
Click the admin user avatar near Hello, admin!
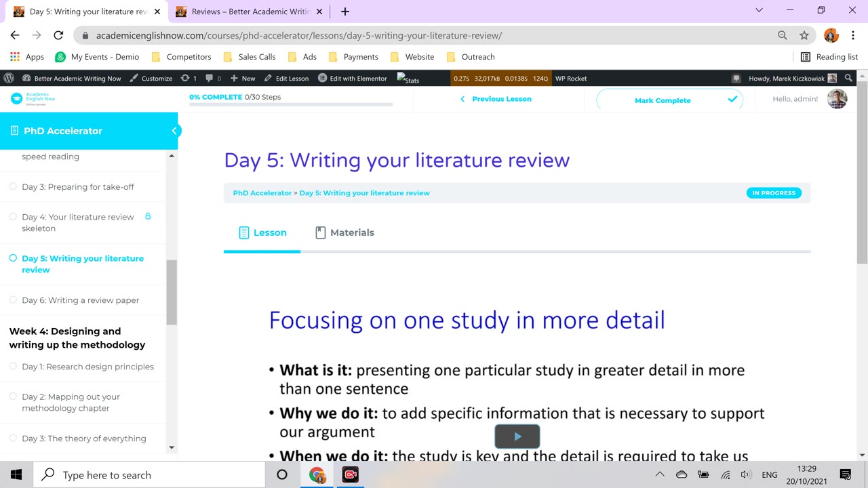coord(837,99)
